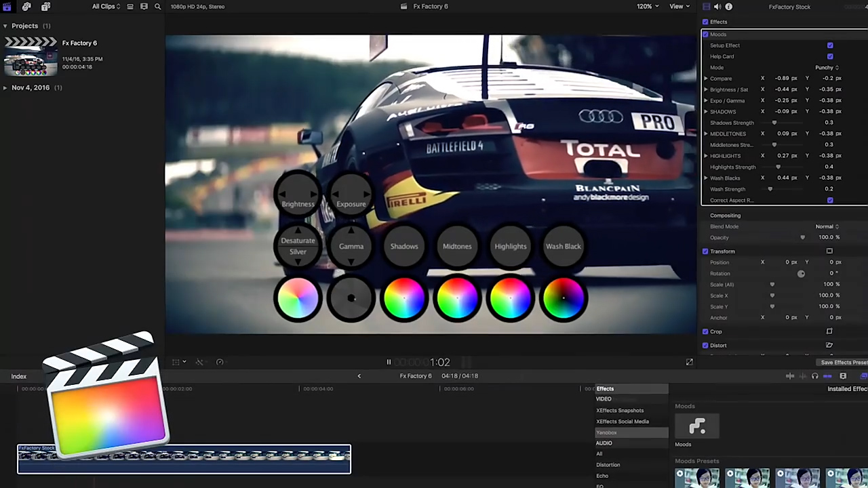868x488 pixels.
Task: Expand the Nov 4, 2016 event group
Action: [5, 87]
